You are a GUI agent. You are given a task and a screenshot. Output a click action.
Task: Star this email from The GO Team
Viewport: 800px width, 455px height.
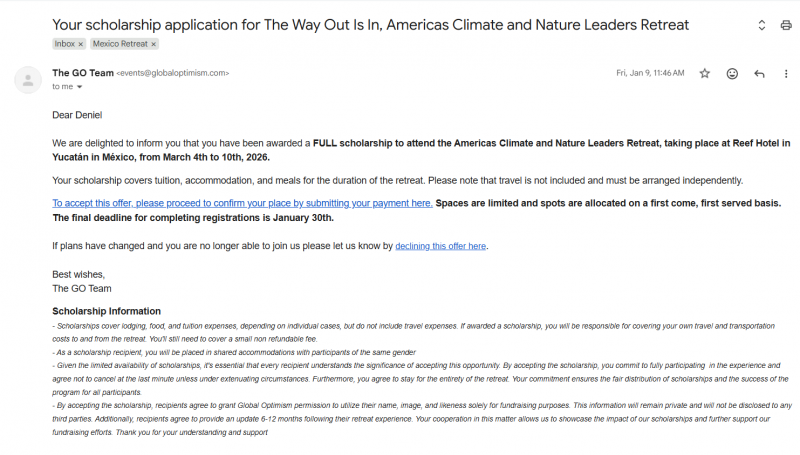[x=704, y=73]
